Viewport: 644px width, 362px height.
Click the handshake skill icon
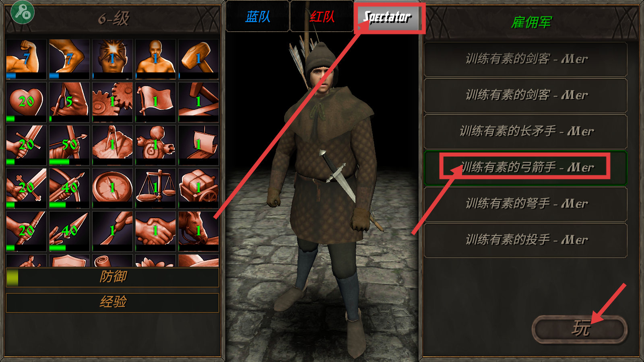[x=155, y=231]
